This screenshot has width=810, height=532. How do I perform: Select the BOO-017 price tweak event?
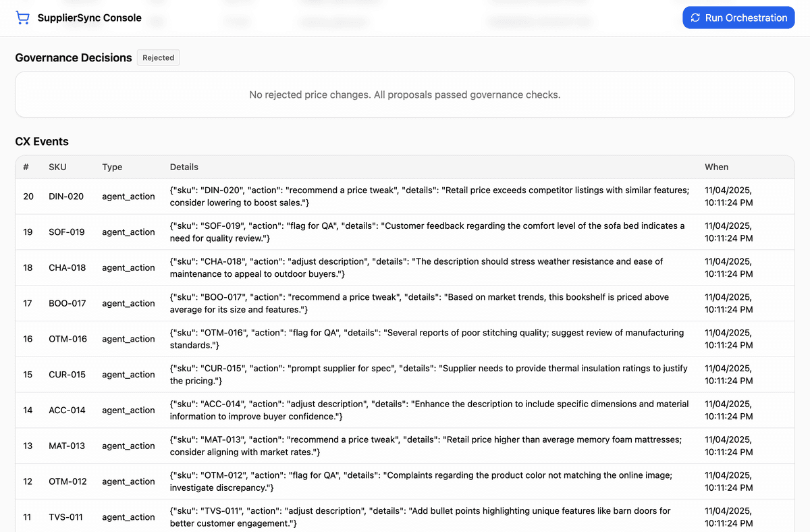point(405,303)
